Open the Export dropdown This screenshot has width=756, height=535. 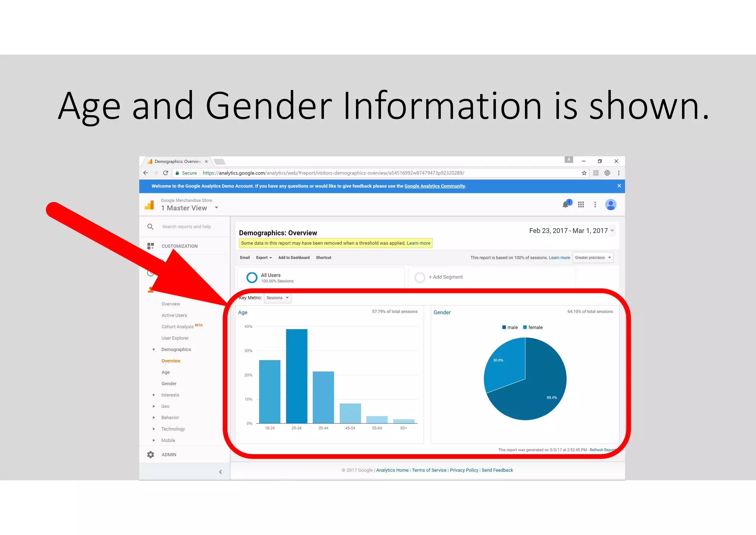click(264, 258)
